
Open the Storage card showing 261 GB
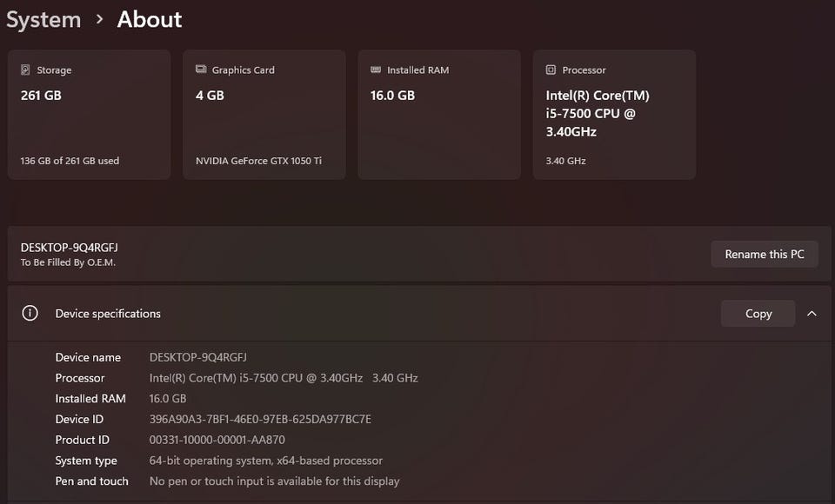(89, 115)
